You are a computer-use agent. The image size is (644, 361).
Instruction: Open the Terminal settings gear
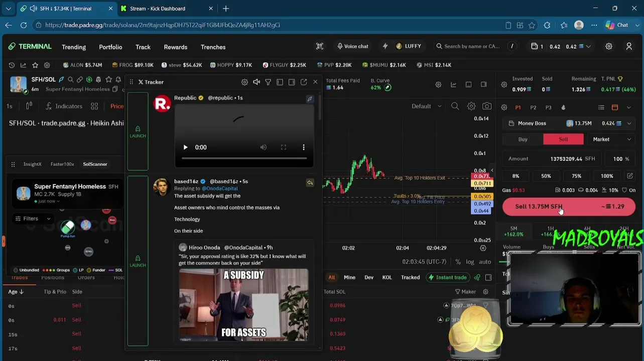click(609, 47)
